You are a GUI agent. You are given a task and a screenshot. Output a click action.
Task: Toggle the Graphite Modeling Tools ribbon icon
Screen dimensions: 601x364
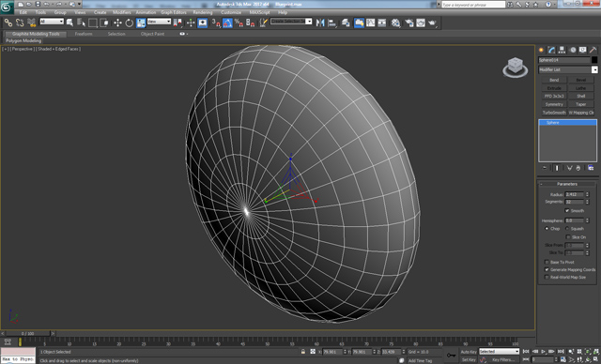tap(359, 23)
